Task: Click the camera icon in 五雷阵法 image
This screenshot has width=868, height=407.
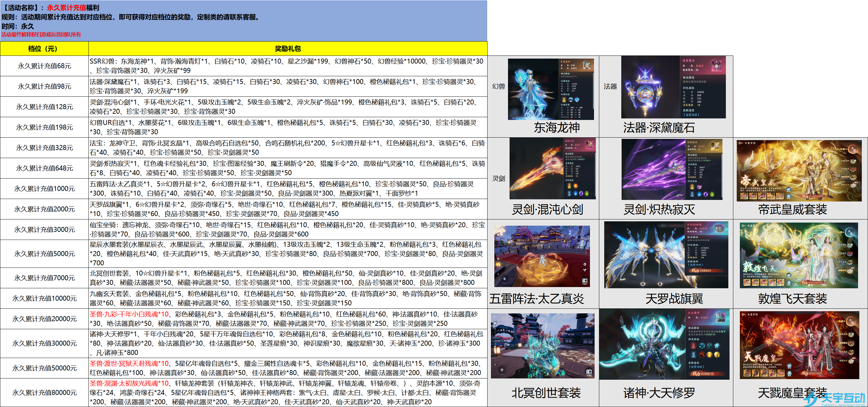Action: (585, 281)
